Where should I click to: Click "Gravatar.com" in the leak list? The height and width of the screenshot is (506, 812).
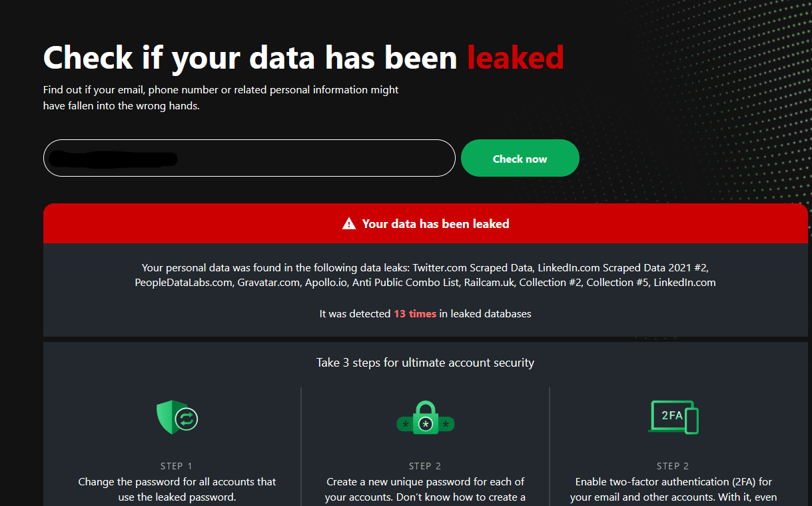point(268,283)
